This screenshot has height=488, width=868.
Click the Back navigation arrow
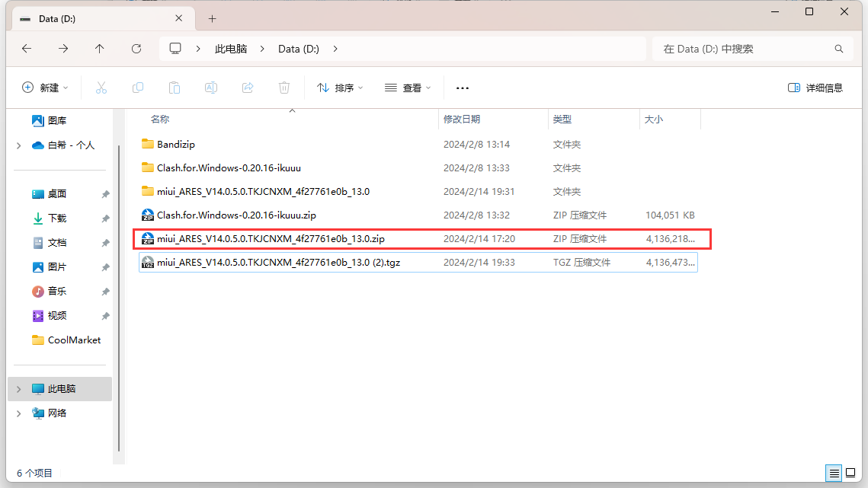click(x=27, y=49)
